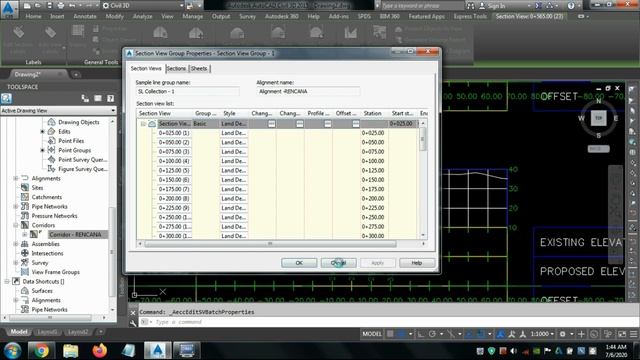Image resolution: width=640 pixels, height=360 pixels.
Task: Click the Drawing Objects icon in tree
Action: pyautogui.click(x=51, y=122)
